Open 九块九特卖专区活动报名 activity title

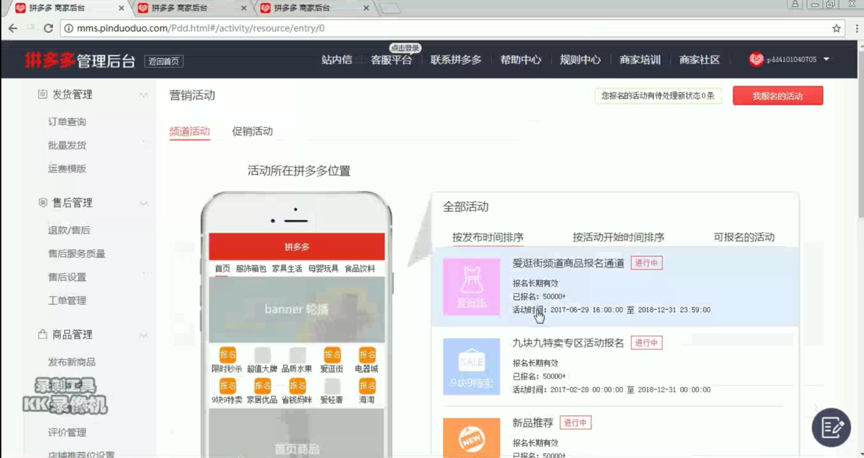pyautogui.click(x=568, y=343)
